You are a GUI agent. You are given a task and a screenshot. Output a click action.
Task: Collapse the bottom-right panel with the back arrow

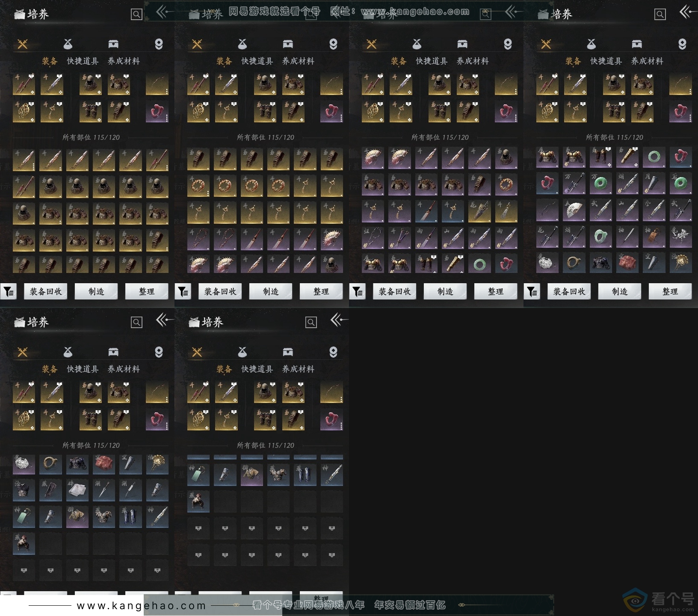(339, 320)
